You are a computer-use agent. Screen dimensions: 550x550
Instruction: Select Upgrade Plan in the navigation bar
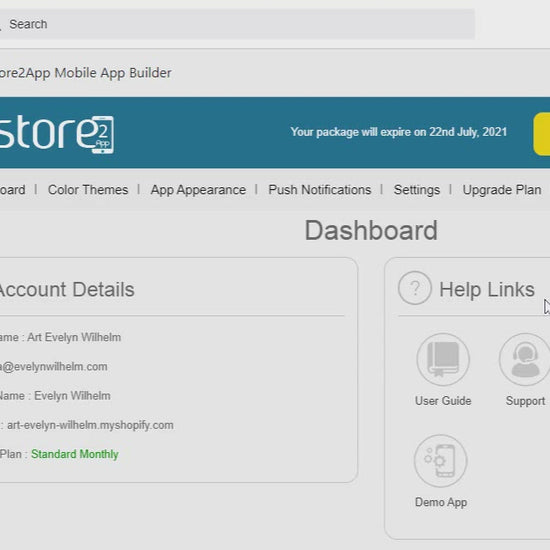tap(502, 190)
